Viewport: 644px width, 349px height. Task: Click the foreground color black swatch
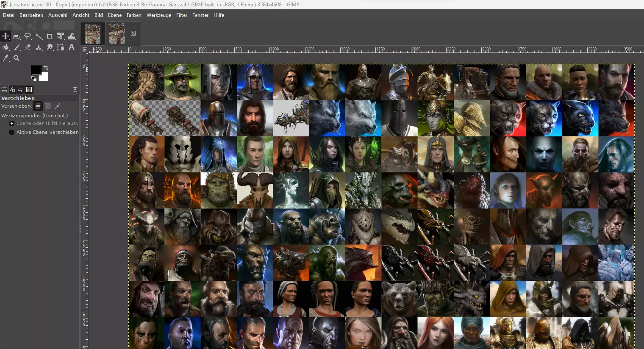[x=36, y=70]
